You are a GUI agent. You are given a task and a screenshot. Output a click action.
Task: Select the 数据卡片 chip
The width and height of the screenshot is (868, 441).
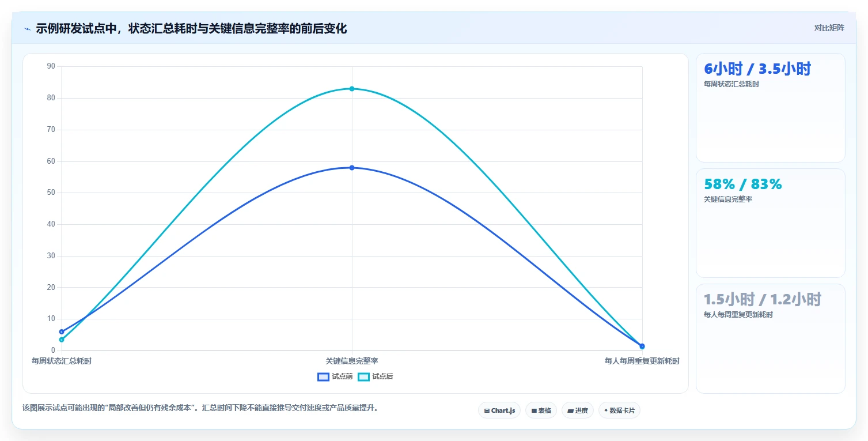point(619,410)
